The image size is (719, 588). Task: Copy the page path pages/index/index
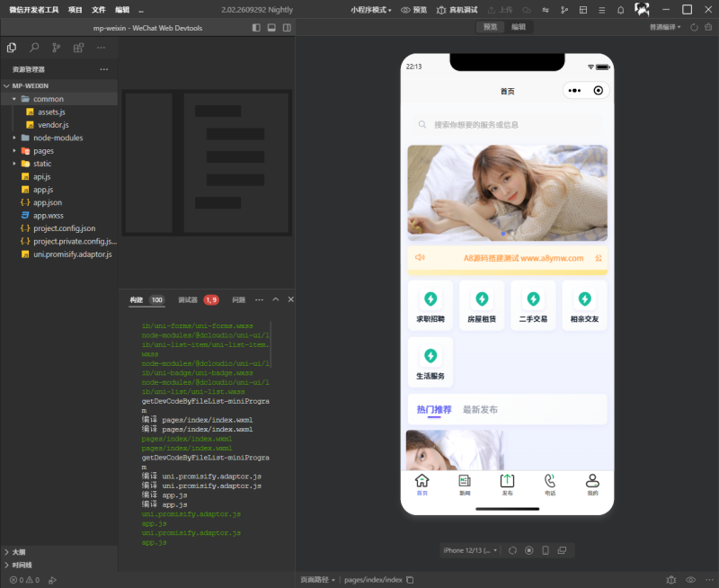tap(410, 580)
